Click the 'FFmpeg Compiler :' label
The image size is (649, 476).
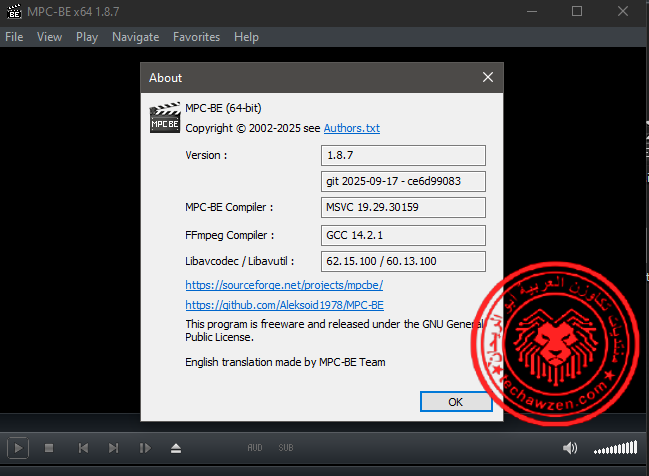[230, 235]
